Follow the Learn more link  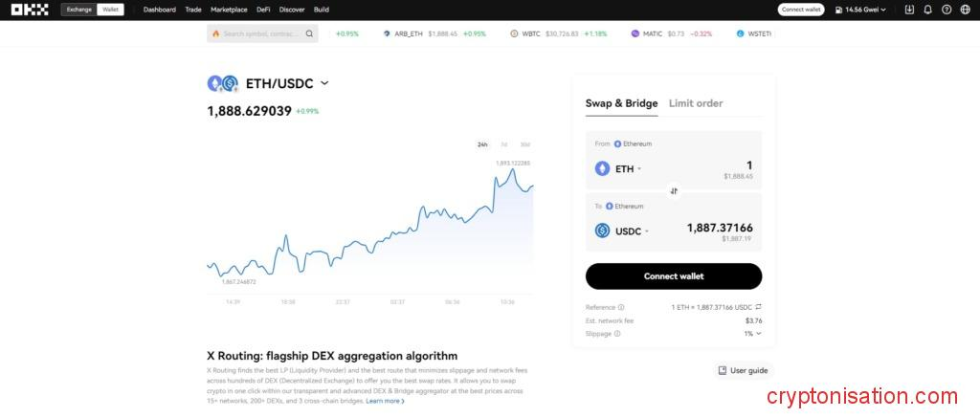pos(385,401)
